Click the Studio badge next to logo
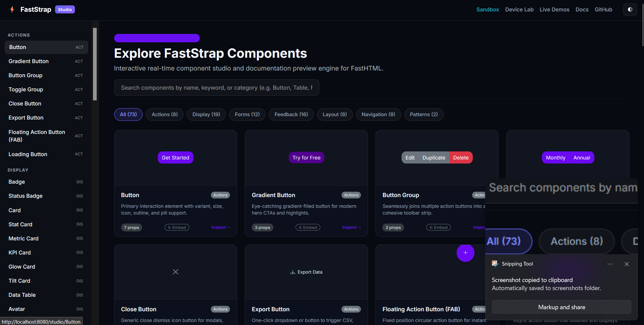 point(65,9)
